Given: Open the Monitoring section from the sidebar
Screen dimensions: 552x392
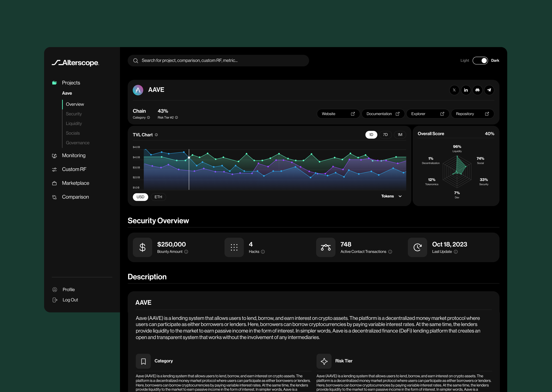Looking at the screenshot, I should click(73, 155).
